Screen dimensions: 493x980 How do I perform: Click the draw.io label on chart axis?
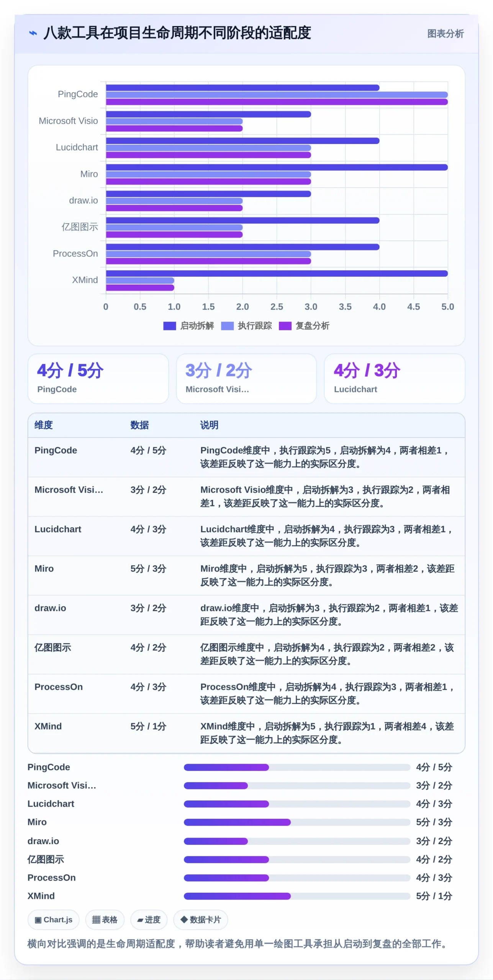click(83, 201)
